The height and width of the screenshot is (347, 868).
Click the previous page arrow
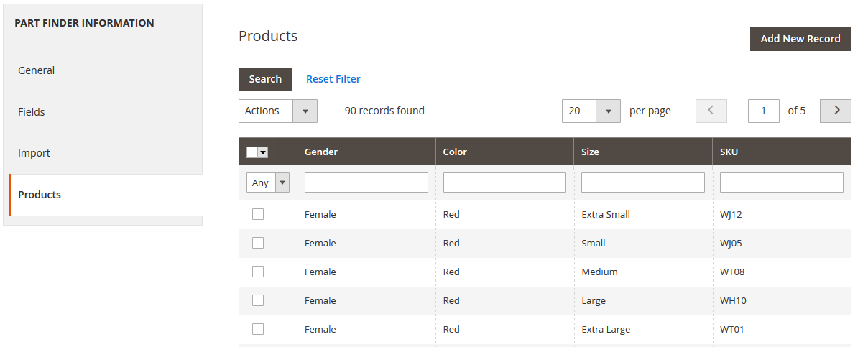(x=711, y=111)
